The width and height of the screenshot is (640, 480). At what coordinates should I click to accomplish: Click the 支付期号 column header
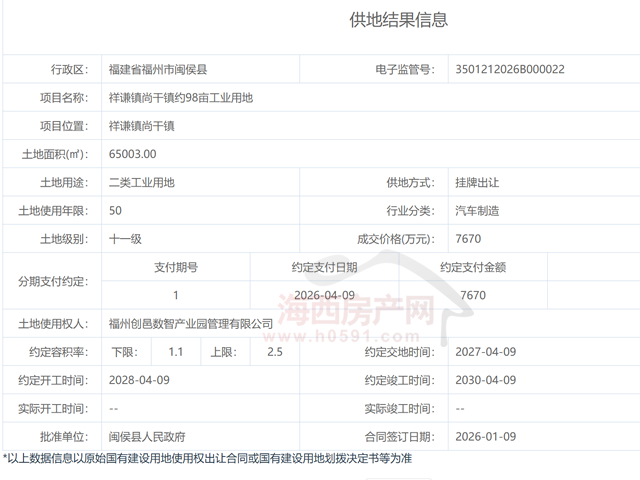click(176, 267)
